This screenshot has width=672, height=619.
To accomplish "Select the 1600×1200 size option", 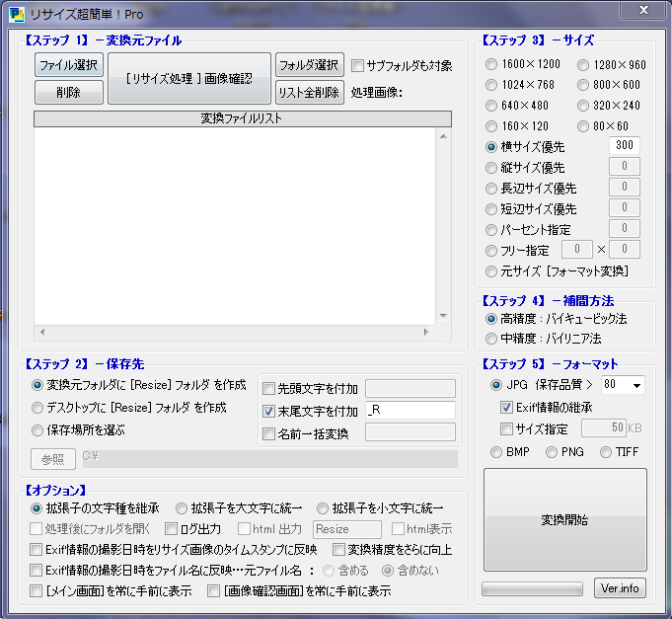I will click(x=491, y=64).
